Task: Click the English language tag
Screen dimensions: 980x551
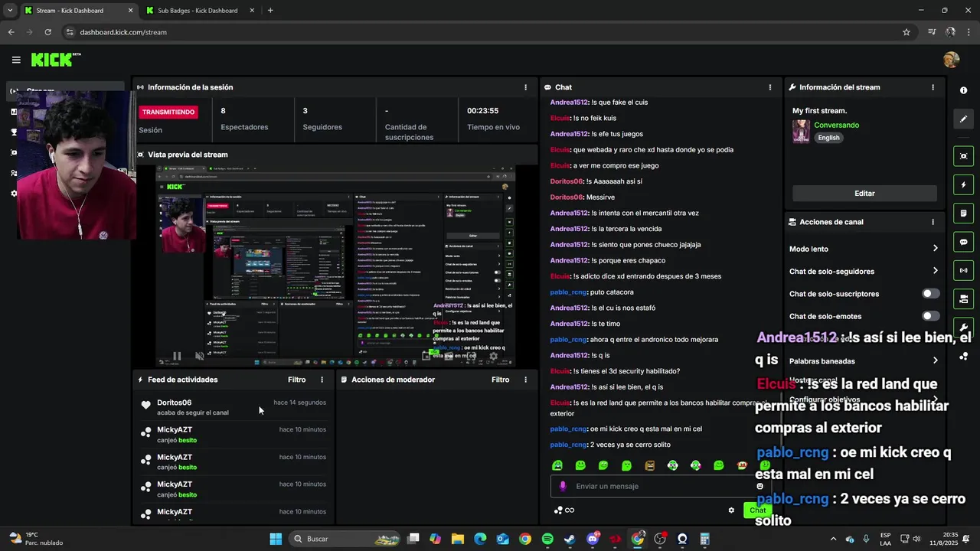Action: (828, 138)
